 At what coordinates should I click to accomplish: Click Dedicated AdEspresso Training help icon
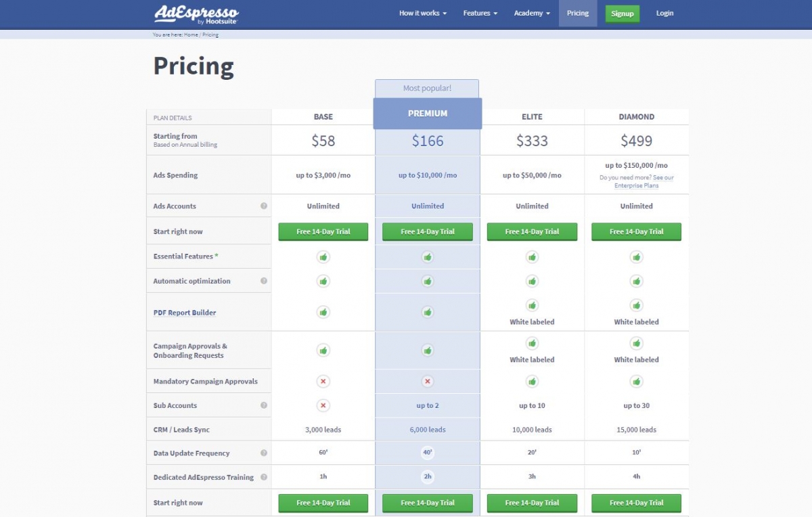[264, 477]
